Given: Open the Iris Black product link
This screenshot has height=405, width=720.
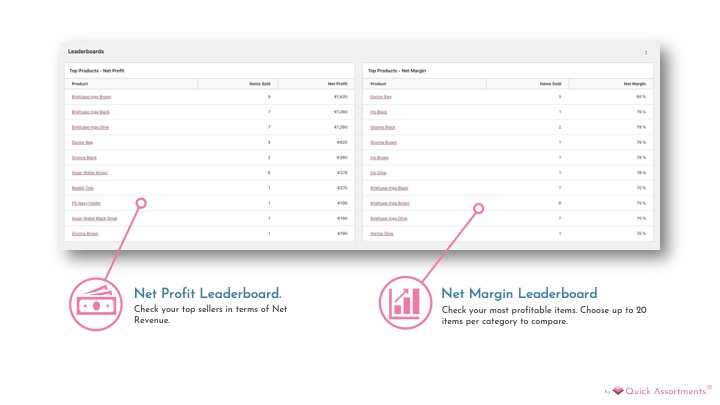Looking at the screenshot, I should tap(378, 112).
